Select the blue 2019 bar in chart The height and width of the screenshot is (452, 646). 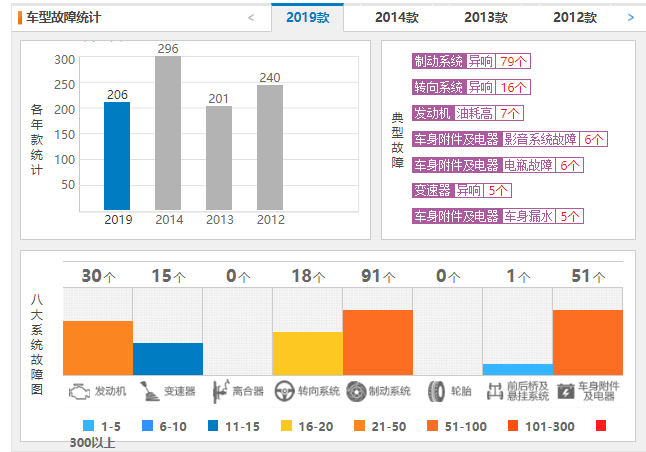117,156
